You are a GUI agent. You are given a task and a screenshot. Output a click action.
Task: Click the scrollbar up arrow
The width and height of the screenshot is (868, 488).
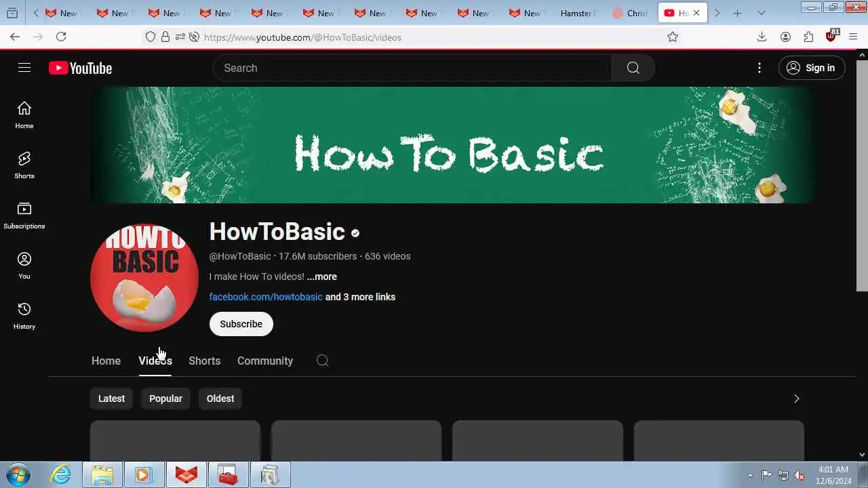[863, 55]
